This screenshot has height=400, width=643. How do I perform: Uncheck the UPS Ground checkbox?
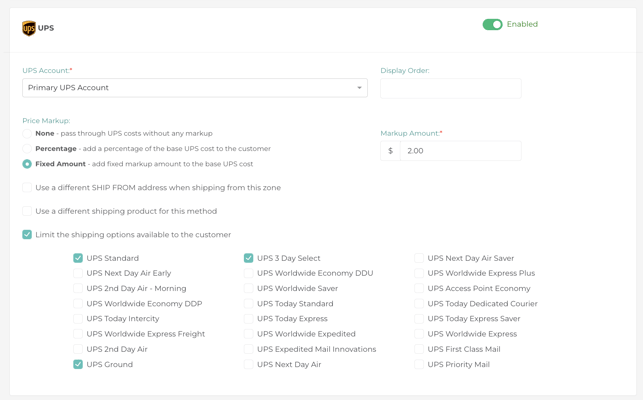point(78,364)
